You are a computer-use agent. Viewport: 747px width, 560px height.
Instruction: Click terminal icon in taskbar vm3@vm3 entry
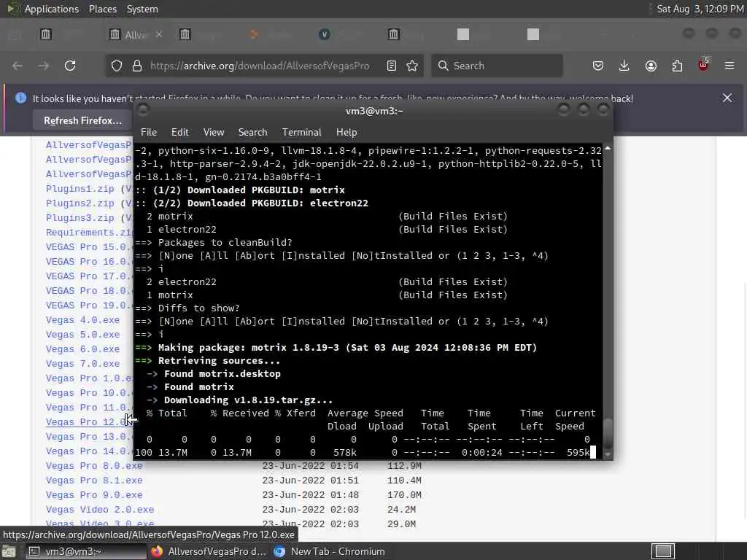click(x=34, y=551)
